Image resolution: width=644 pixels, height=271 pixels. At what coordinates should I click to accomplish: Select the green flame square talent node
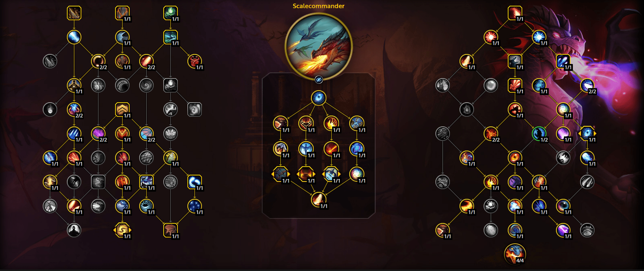coord(170,13)
